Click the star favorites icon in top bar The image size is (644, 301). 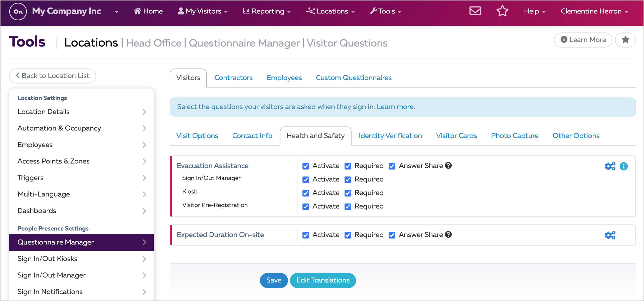coord(503,11)
